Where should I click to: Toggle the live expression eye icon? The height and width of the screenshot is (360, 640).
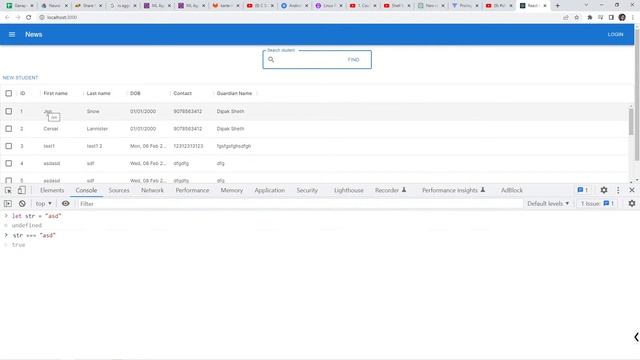pyautogui.click(x=65, y=203)
